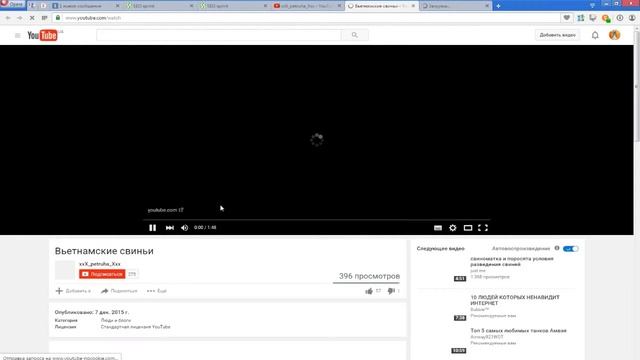Open the Opera menu button

[13, 4]
